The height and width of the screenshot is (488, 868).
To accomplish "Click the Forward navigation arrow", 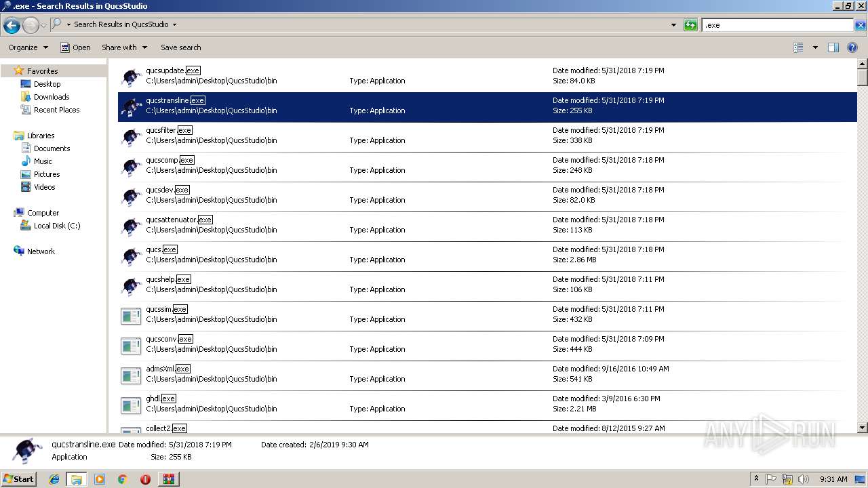I will pyautogui.click(x=31, y=26).
